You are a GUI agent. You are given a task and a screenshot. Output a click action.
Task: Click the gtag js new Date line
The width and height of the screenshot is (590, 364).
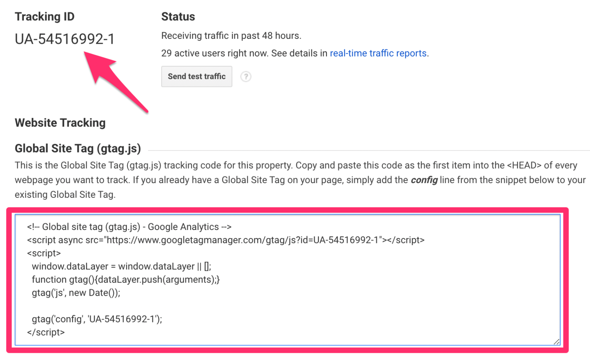pyautogui.click(x=76, y=293)
